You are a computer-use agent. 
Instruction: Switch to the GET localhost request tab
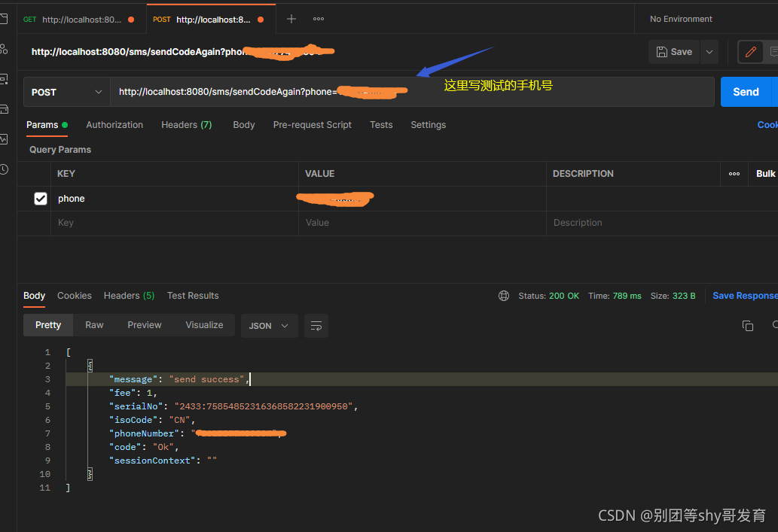click(x=81, y=20)
